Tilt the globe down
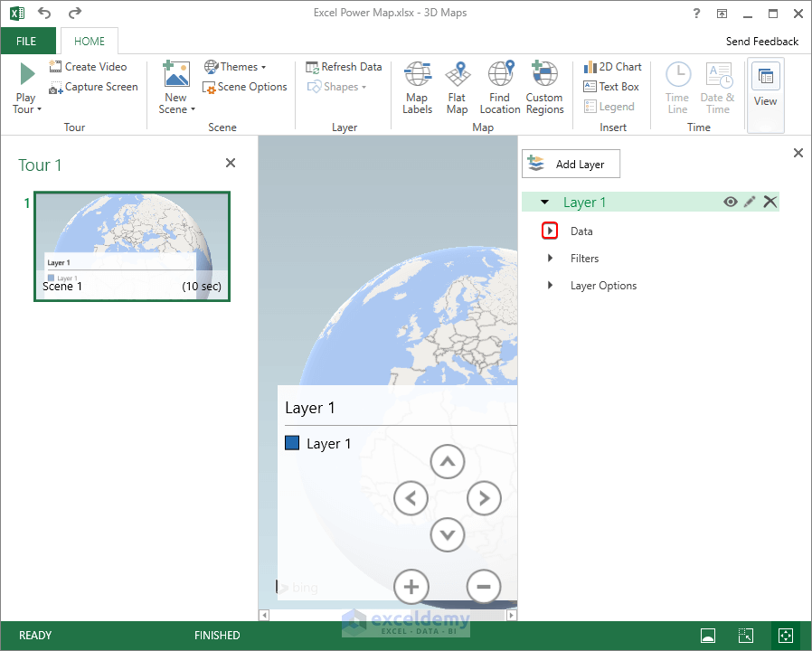The height and width of the screenshot is (651, 812). pos(448,534)
